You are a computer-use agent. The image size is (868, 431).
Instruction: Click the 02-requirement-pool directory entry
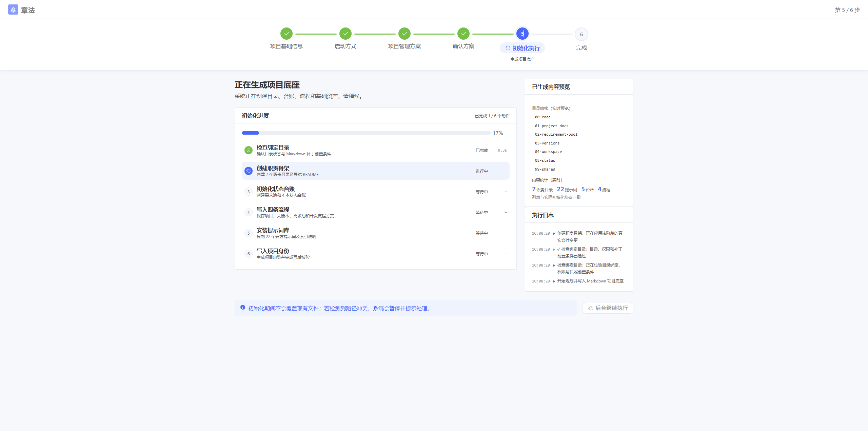(x=556, y=134)
